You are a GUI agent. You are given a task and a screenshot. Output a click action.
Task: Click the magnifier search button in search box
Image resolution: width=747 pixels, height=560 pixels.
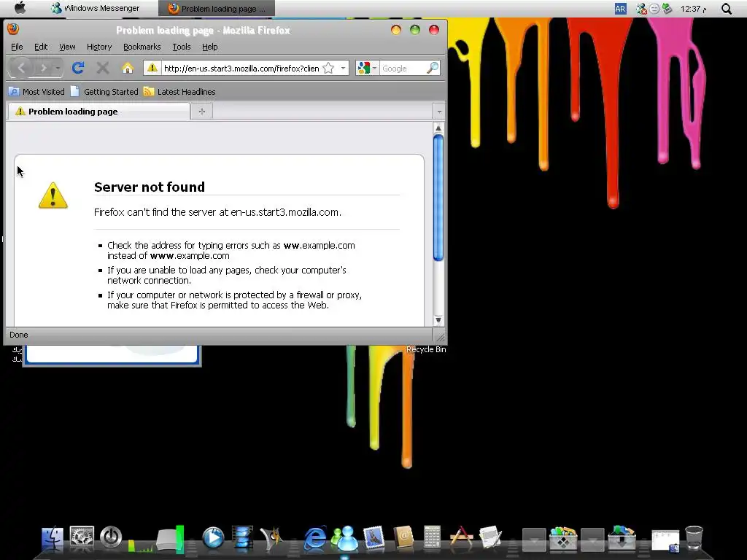coord(432,68)
